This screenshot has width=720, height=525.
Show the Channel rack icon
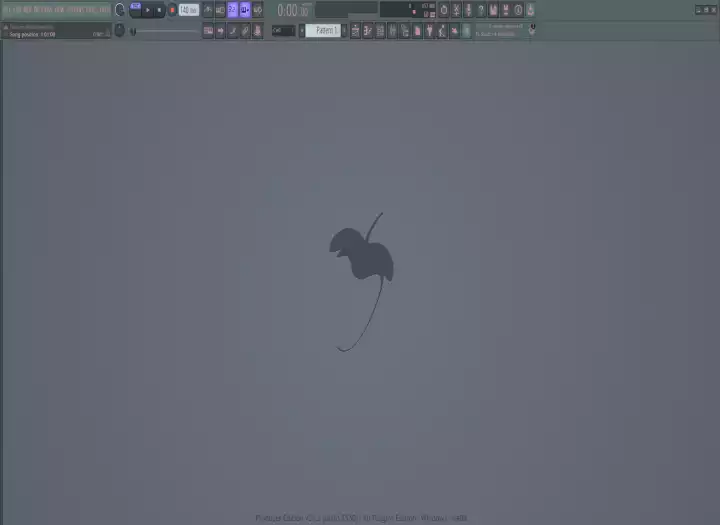pyautogui.click(x=380, y=31)
